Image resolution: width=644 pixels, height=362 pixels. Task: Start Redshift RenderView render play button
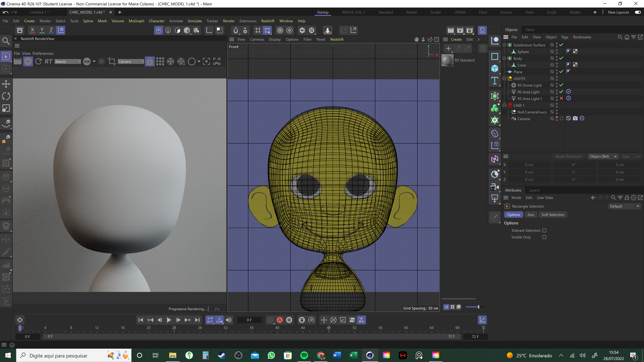coord(28,62)
